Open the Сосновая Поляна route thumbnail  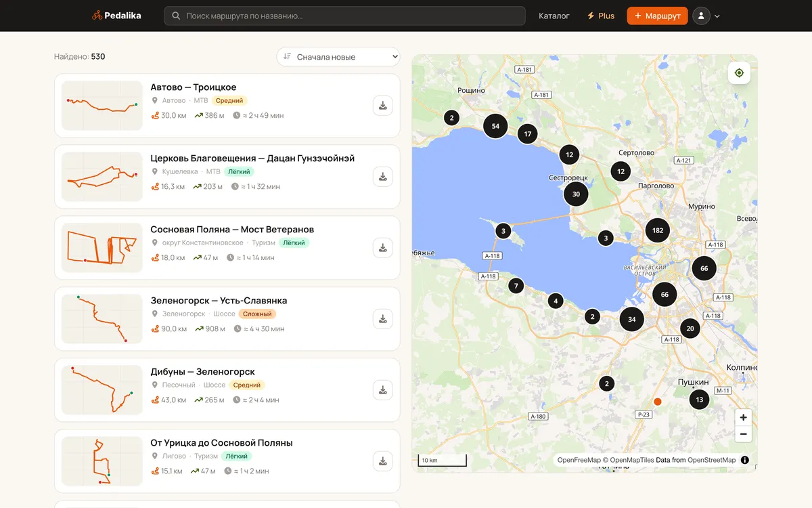102,248
